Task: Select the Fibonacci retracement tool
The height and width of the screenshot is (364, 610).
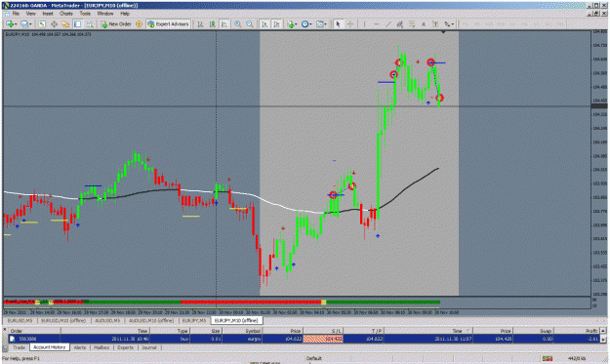Action: pos(412,24)
